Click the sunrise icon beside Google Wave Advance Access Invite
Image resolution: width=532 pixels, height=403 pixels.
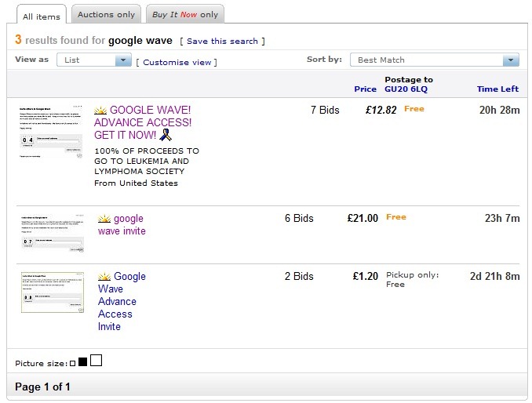tap(104, 277)
